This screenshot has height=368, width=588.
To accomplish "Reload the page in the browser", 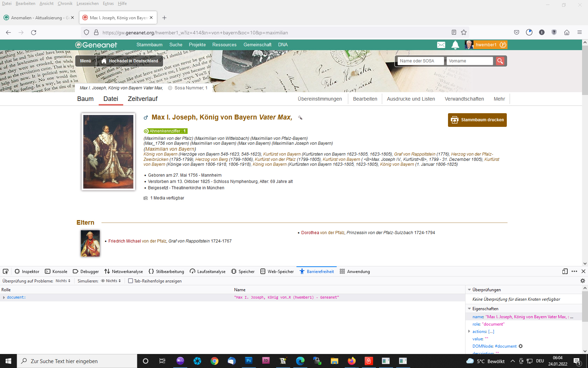I will 34,33.
